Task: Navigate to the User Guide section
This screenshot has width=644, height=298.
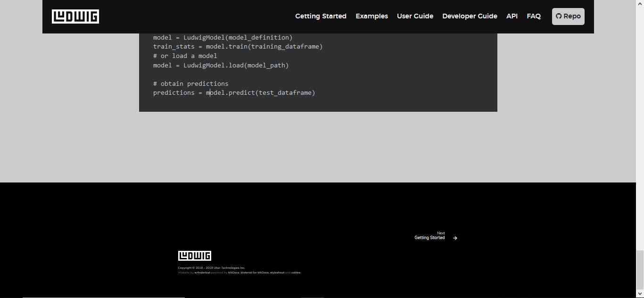Action: 415,16
